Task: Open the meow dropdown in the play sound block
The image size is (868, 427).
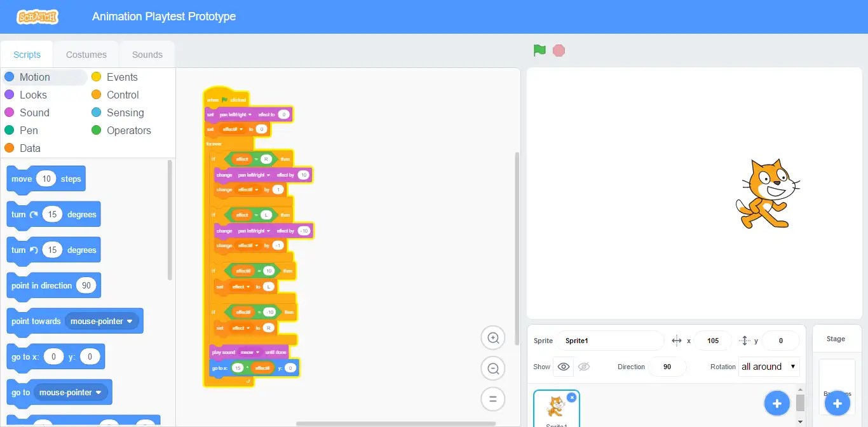Action: 249,351
